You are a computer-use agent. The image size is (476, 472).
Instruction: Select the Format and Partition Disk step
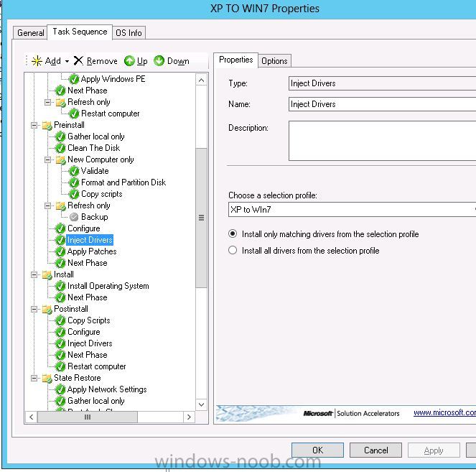123,182
